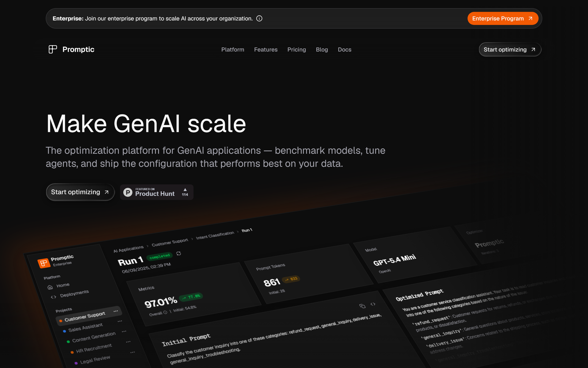Click the info icon beside Overall metric
The width and height of the screenshot is (588, 368).
(165, 312)
